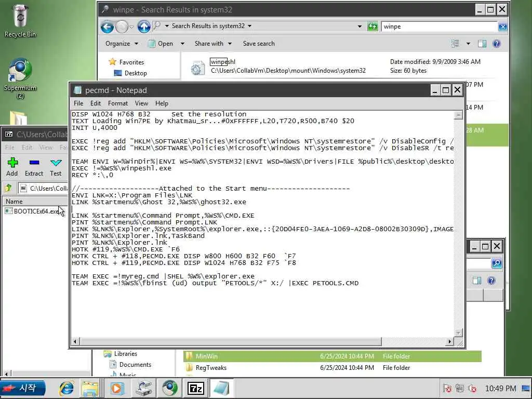
Task: Click Notepad horizontal scrollbar thumb
Action: (231, 341)
